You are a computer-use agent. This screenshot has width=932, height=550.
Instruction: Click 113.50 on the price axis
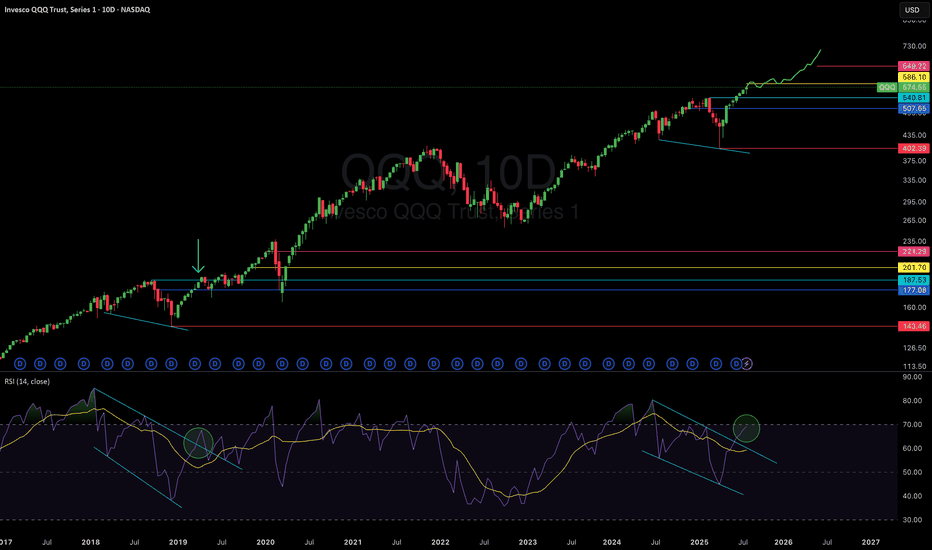(914, 366)
